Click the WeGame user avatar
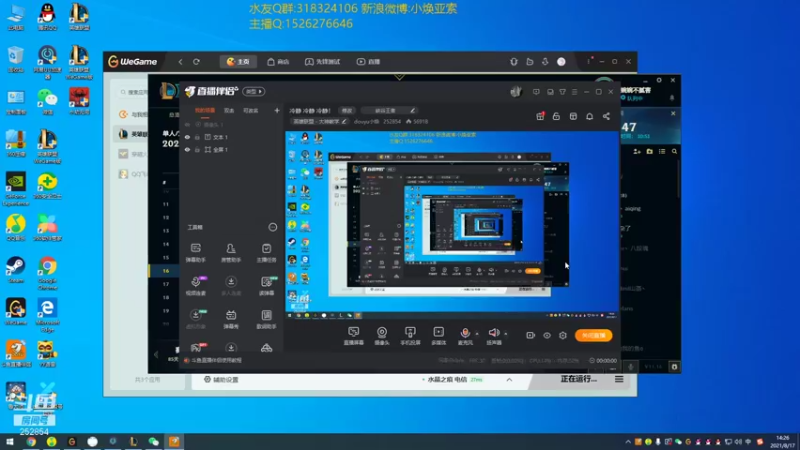 click(561, 62)
